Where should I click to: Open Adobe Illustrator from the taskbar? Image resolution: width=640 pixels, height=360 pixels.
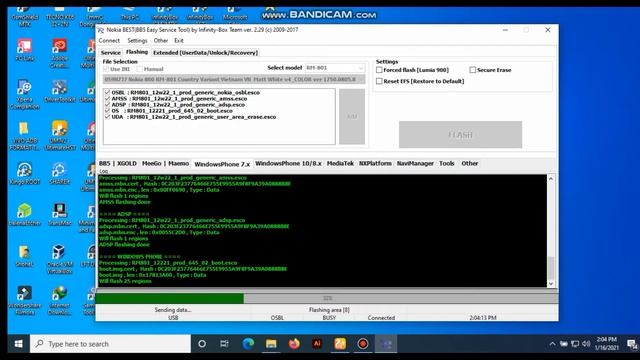point(317,344)
